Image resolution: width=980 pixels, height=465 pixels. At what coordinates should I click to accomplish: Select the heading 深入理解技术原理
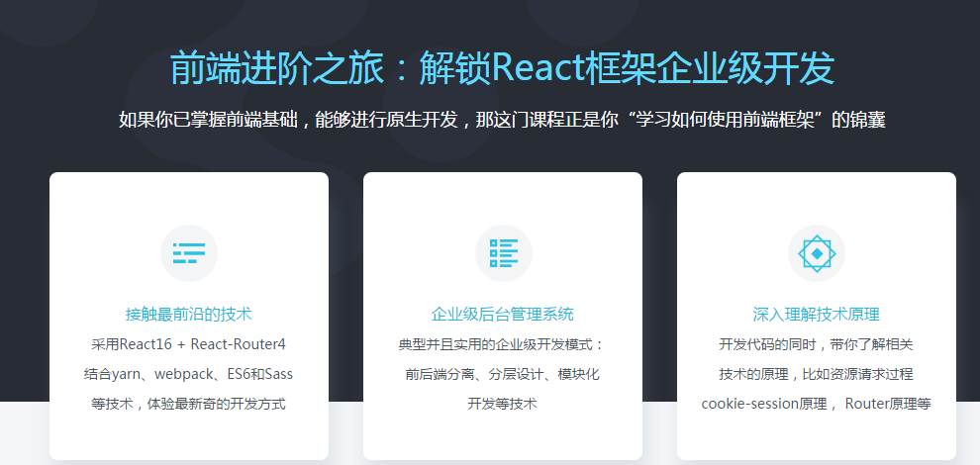[x=817, y=314]
